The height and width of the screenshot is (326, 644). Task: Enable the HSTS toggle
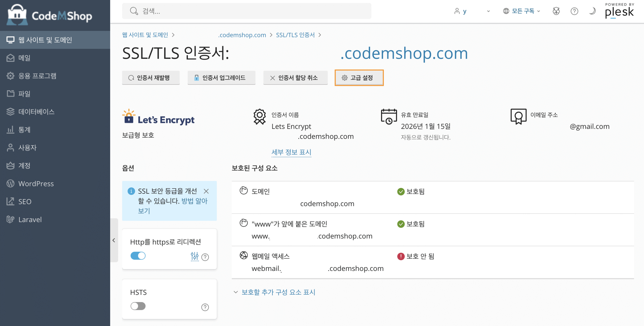point(138,306)
